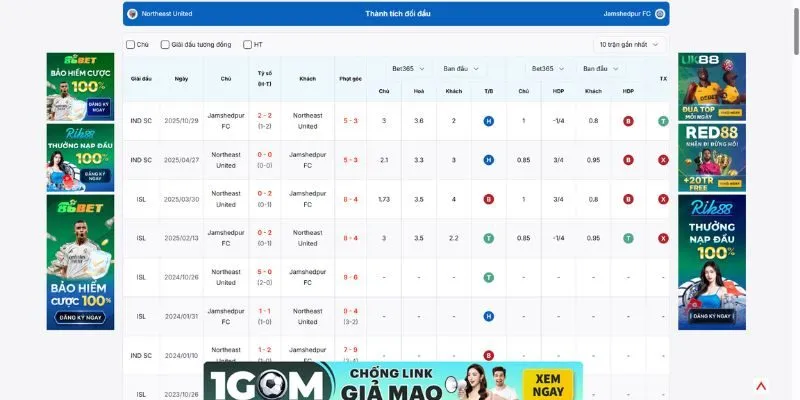Screen dimensions: 800x400
Task: Click the date 2025/10/29
Action: pos(181,121)
